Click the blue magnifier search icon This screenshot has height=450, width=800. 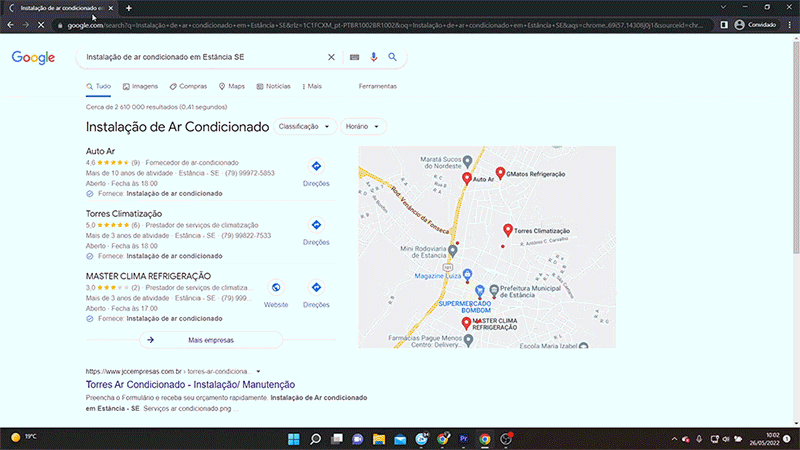[392, 57]
